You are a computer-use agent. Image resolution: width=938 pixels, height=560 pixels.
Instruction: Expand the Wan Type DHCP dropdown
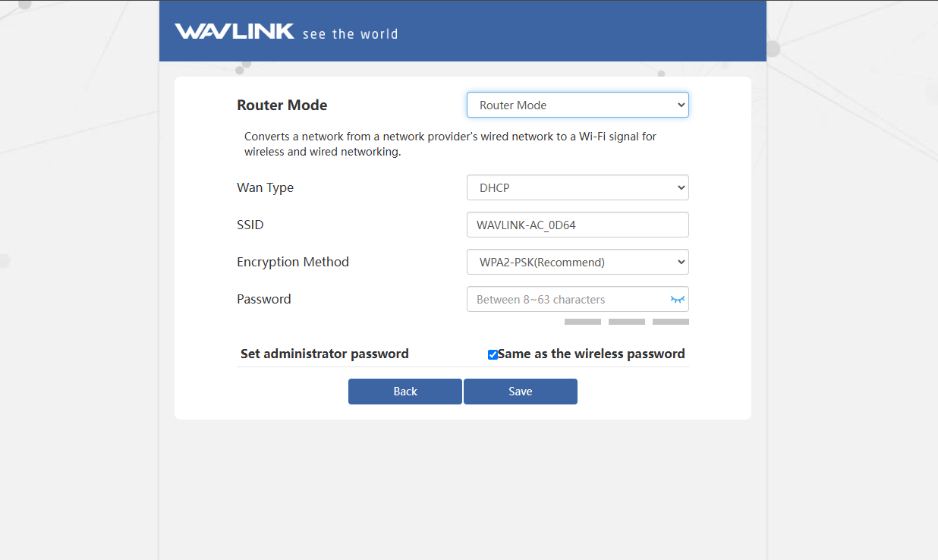578,187
